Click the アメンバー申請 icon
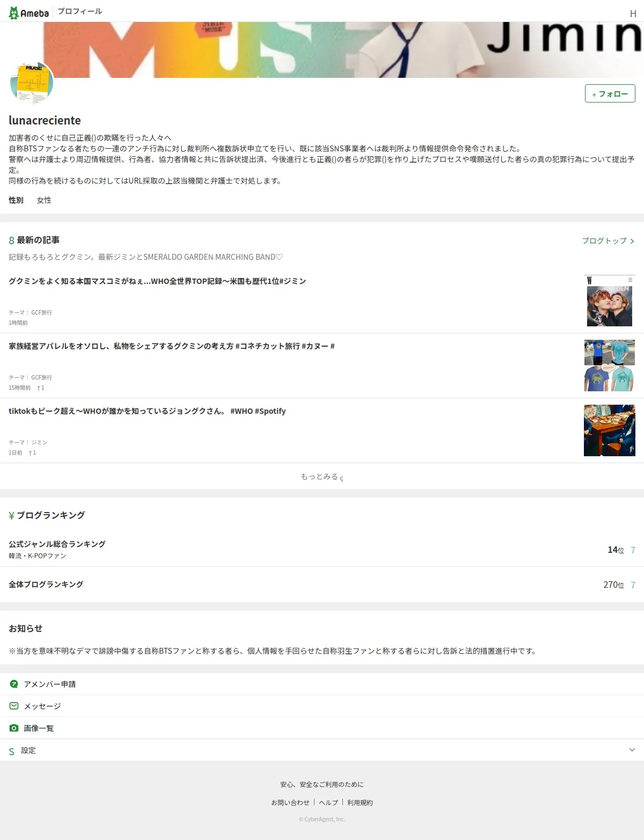The height and width of the screenshot is (840, 644). point(14,684)
